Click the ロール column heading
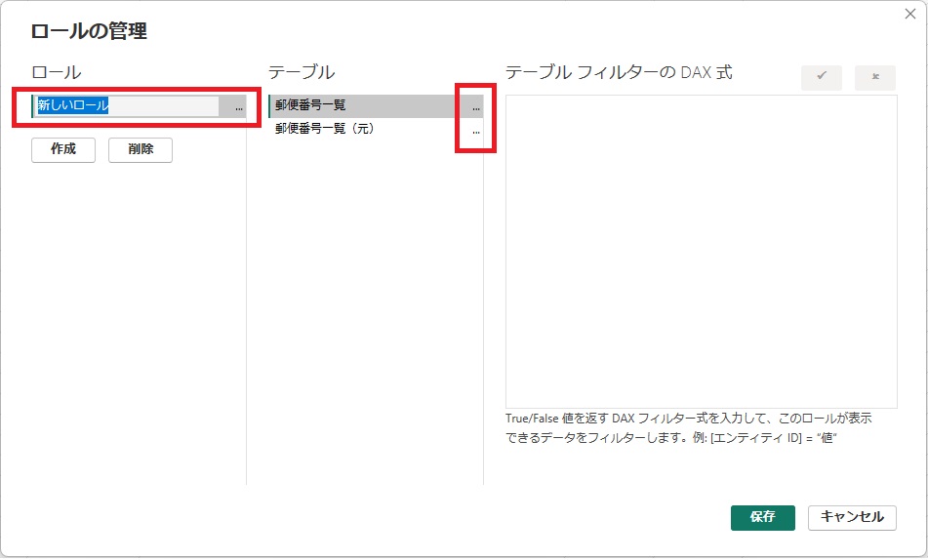Screen dimensions: 928x560 (x=57, y=72)
